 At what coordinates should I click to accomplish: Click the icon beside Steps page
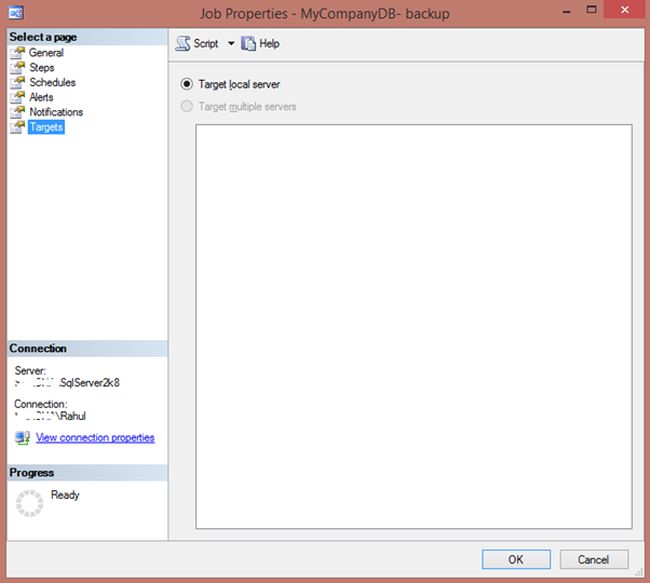click(17, 68)
